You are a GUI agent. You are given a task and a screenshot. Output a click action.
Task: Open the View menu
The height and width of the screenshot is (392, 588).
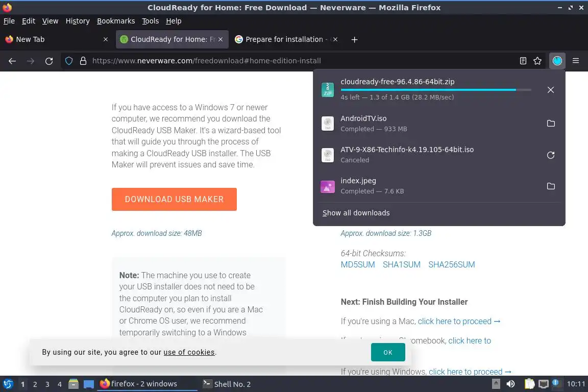50,21
